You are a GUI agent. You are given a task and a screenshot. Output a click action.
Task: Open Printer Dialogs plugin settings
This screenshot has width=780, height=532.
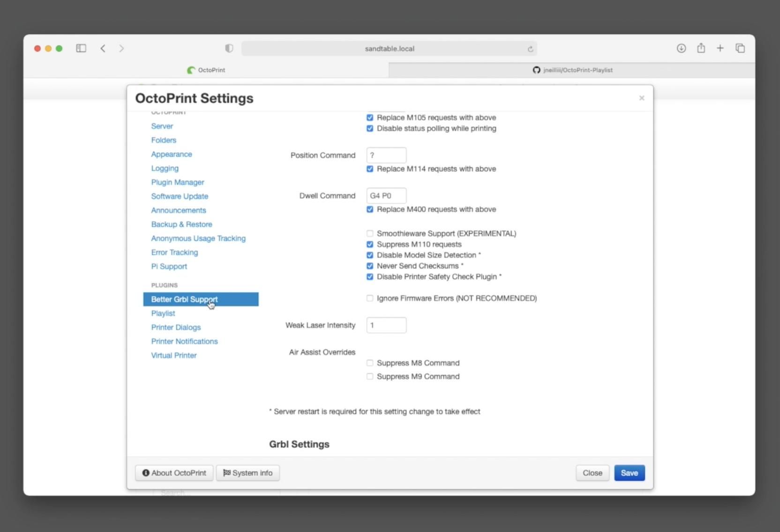176,327
